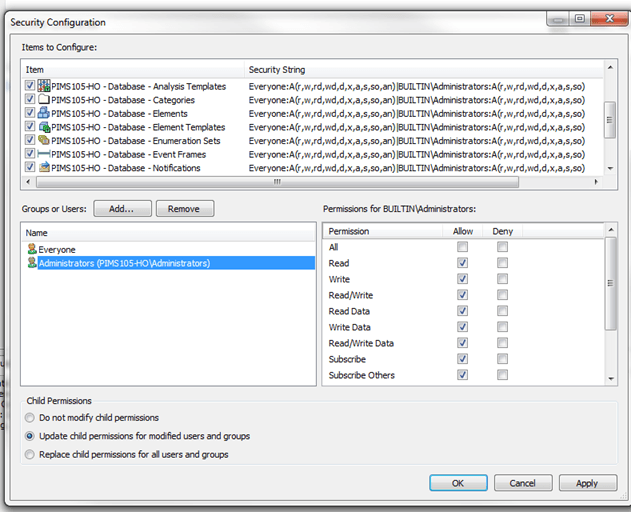Confirm with the OK button

point(458,483)
